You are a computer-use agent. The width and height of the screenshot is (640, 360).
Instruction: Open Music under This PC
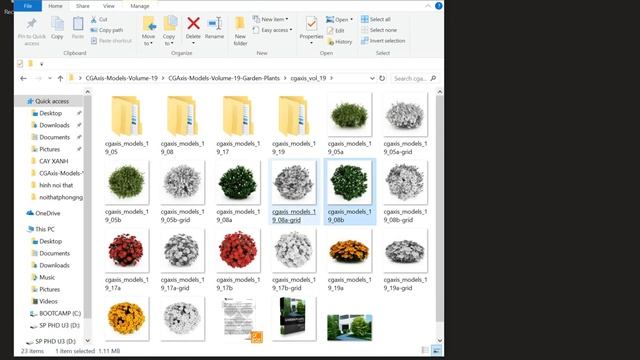point(47,277)
